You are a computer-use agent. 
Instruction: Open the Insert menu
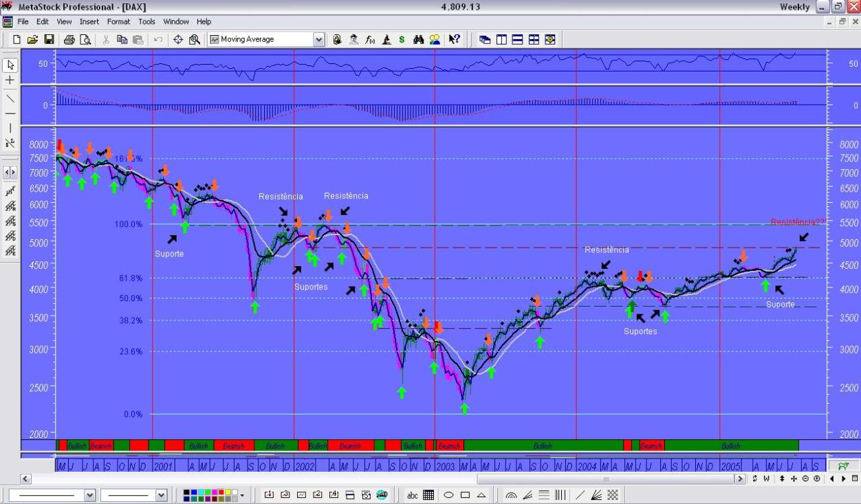pos(89,21)
